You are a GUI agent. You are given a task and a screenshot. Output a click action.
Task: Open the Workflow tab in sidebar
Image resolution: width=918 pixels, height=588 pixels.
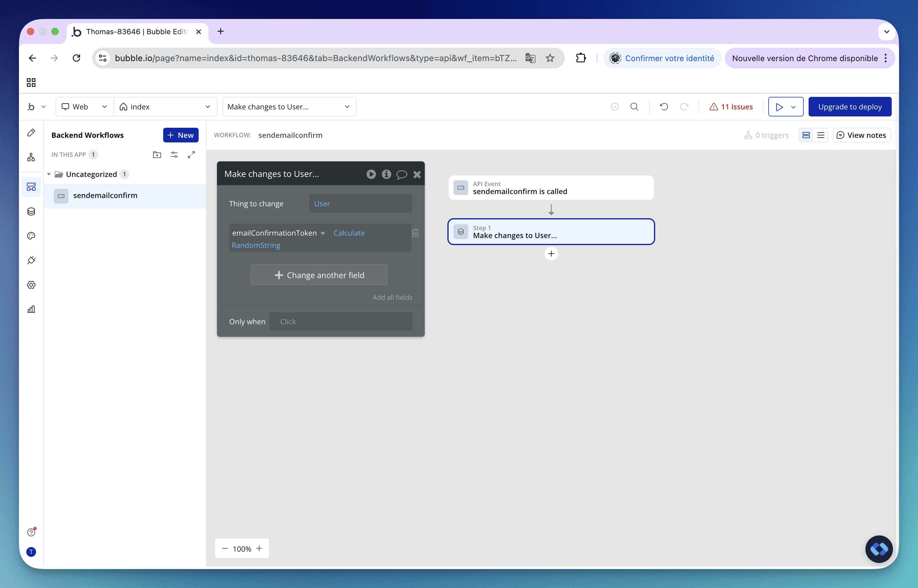click(31, 157)
